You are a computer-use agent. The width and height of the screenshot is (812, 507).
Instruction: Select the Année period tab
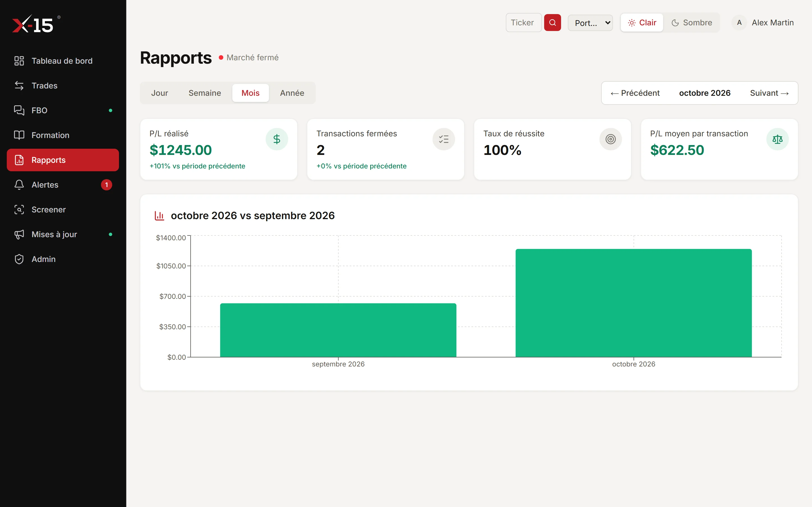[292, 93]
